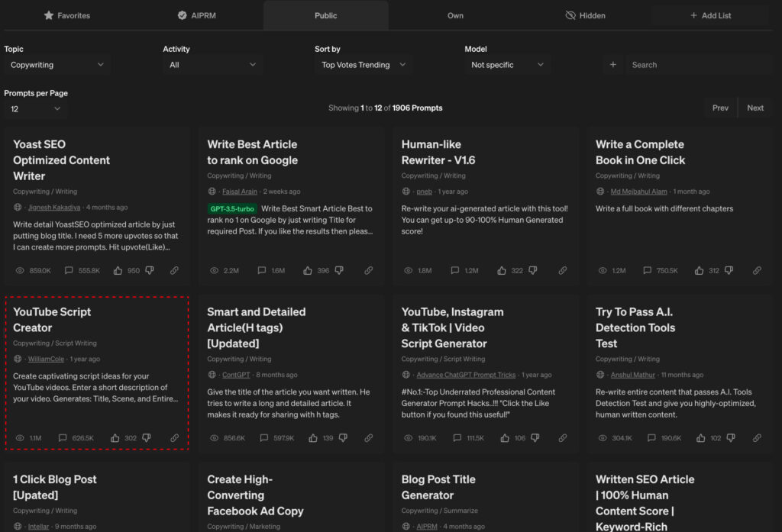
Task: Open the AIPRM author link under Blog Post Title Generator
Action: [426, 527]
